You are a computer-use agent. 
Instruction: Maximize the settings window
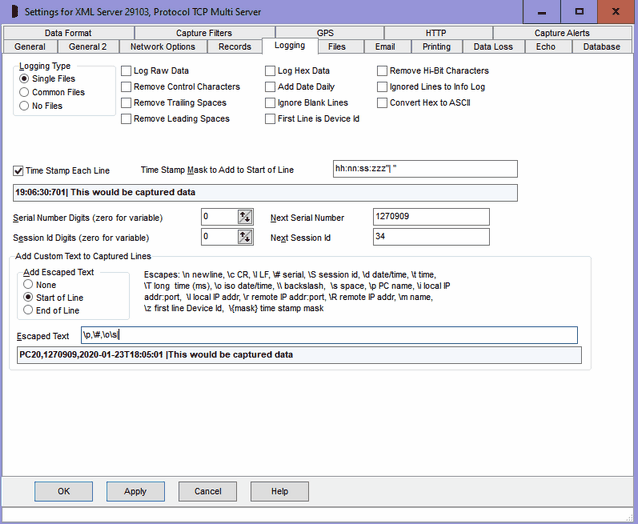point(579,12)
